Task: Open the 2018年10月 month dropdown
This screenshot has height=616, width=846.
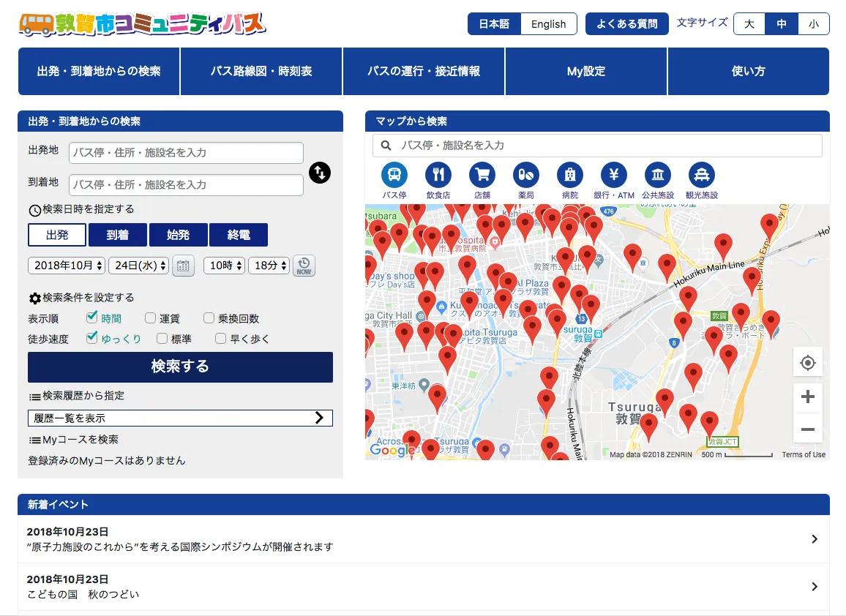Action: point(67,266)
